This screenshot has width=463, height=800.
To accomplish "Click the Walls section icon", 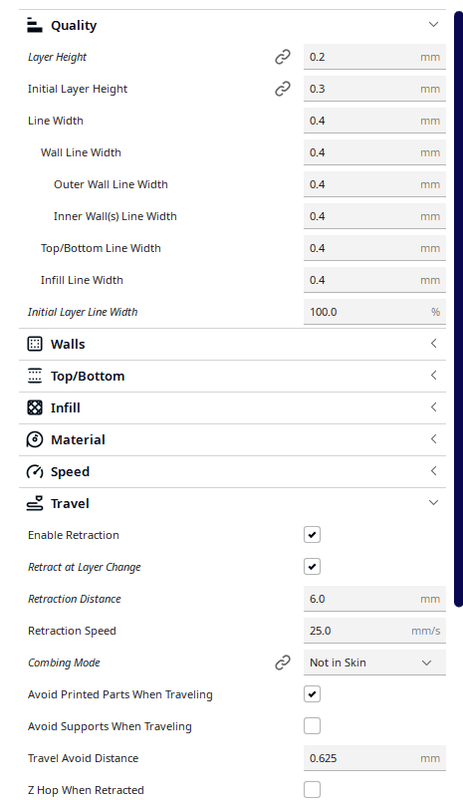I will [35, 344].
